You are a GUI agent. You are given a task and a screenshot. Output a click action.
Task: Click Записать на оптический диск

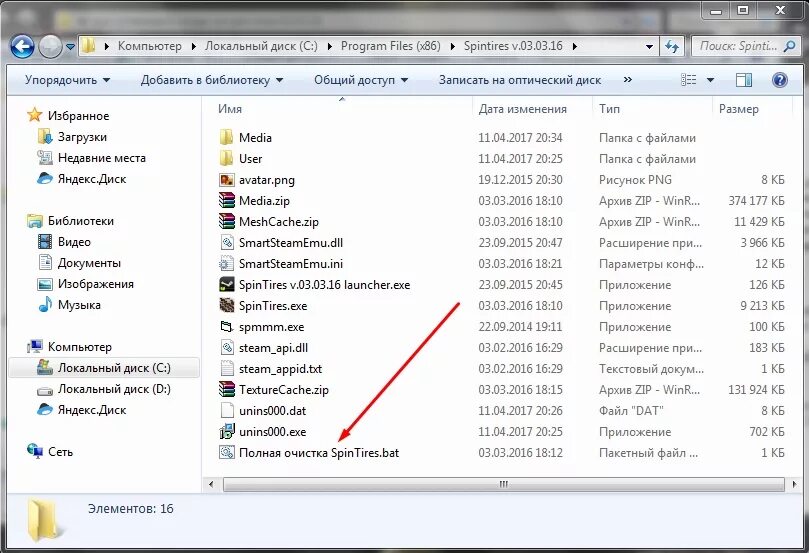520,80
